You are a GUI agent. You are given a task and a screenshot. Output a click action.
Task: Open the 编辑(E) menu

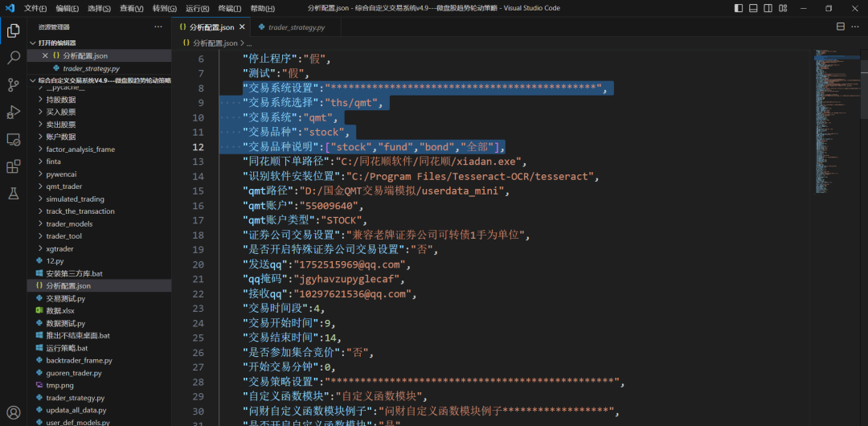[x=67, y=8]
